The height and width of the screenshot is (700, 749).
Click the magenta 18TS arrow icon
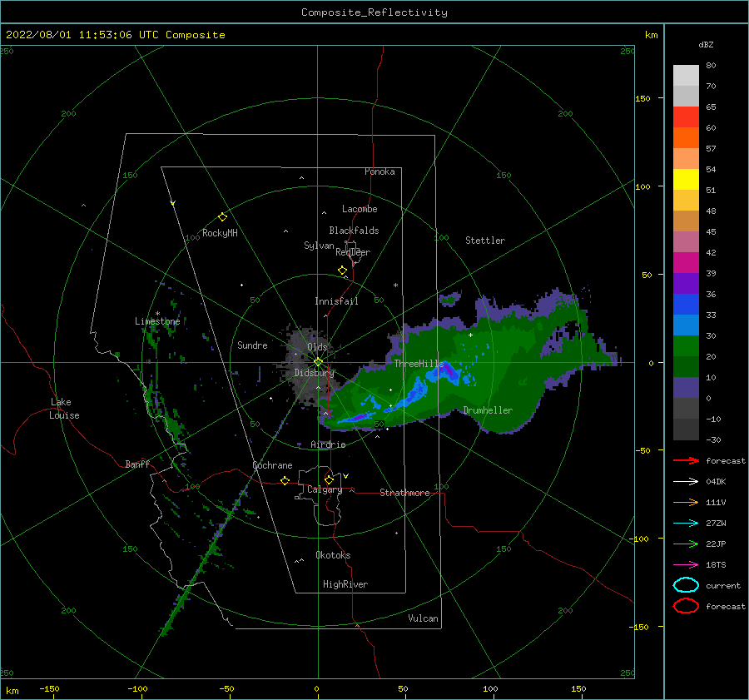click(686, 564)
